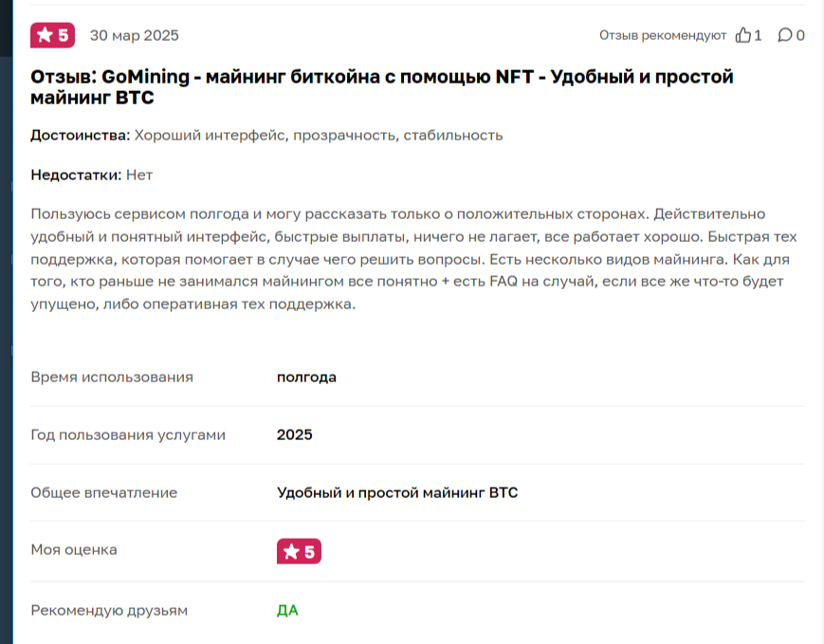
Task: Click the Моя оценка row label
Action: pos(74,549)
